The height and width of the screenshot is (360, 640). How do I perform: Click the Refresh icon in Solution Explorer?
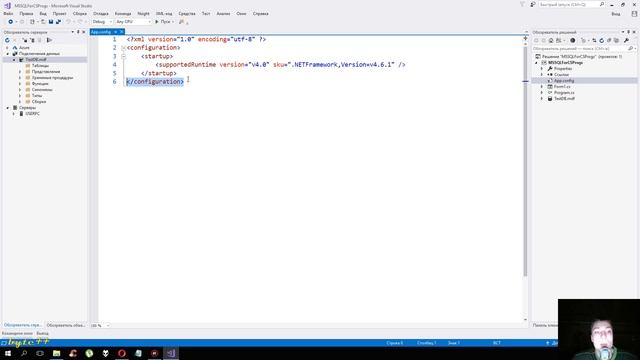coord(601,40)
